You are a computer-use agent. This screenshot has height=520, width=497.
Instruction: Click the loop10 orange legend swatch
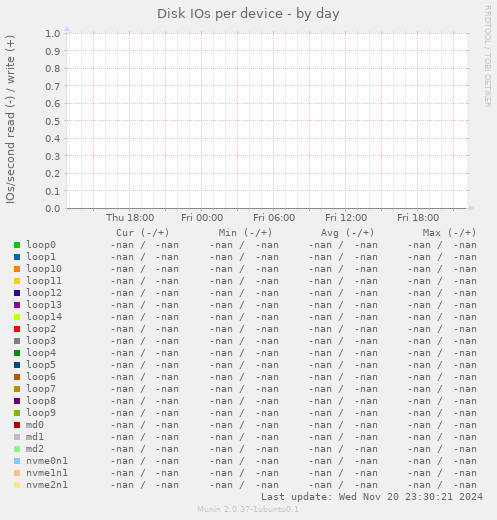(17, 269)
